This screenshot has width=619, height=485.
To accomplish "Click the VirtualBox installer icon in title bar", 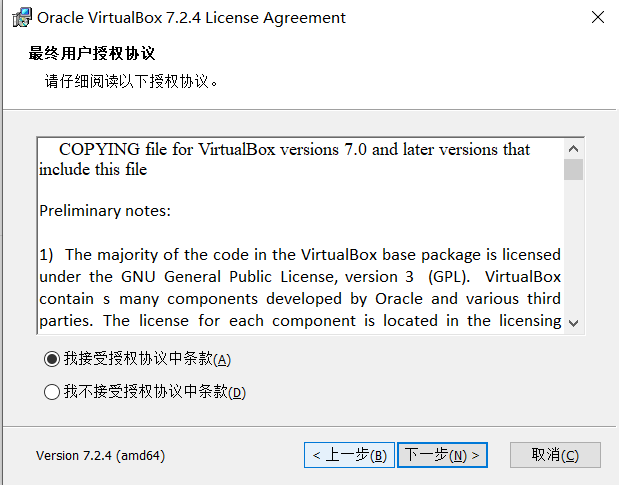I will [x=20, y=18].
